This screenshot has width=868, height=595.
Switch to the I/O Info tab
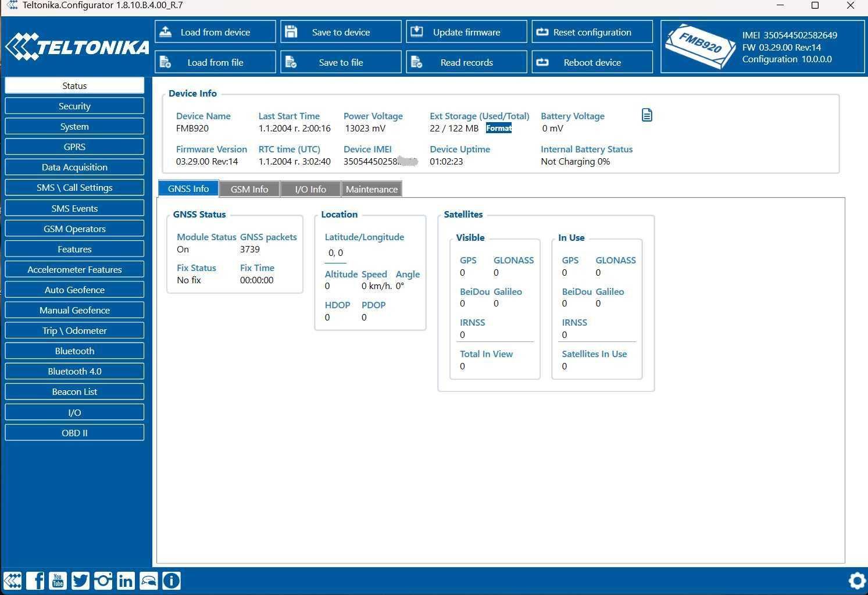pos(310,189)
